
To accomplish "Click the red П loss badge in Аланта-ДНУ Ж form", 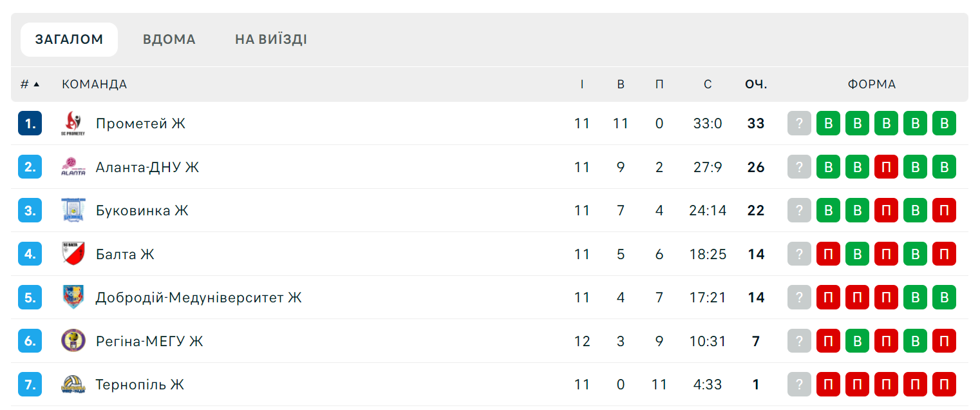I will (886, 167).
